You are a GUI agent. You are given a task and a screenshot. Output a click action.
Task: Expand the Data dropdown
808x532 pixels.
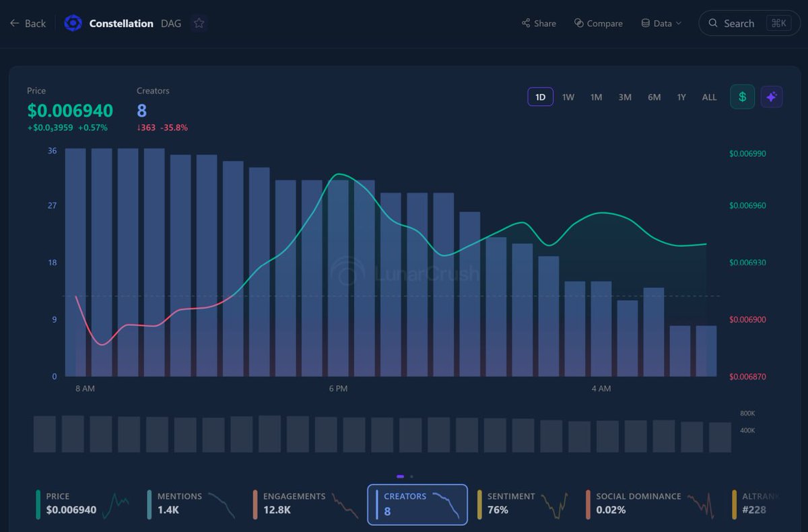click(661, 23)
